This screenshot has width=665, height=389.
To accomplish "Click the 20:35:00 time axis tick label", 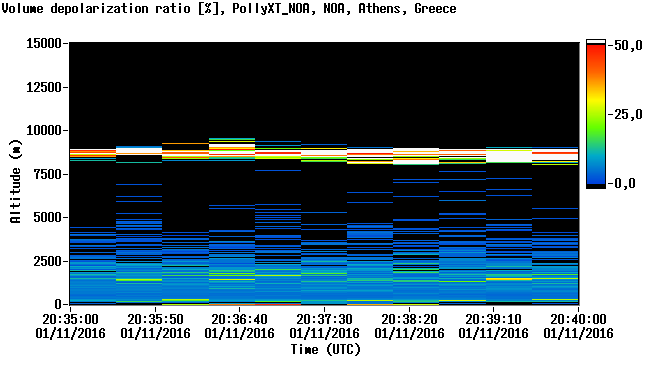I will [70, 319].
